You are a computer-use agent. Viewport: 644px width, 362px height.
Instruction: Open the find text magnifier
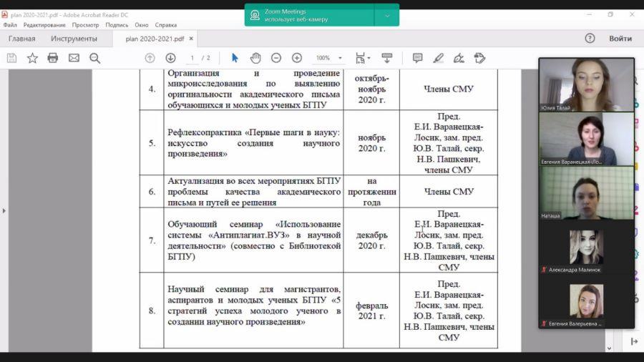tap(95, 58)
